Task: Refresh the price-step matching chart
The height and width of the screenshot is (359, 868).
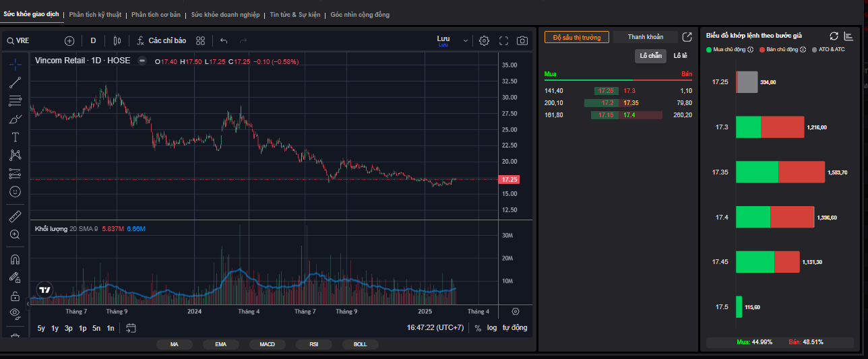Action: pyautogui.click(x=834, y=36)
